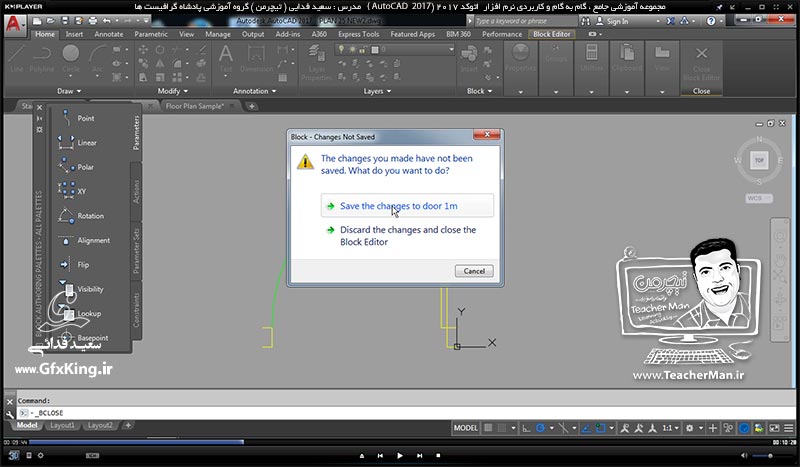800x467 pixels.
Task: Click TOP face of the ViewCube
Action: [x=759, y=160]
